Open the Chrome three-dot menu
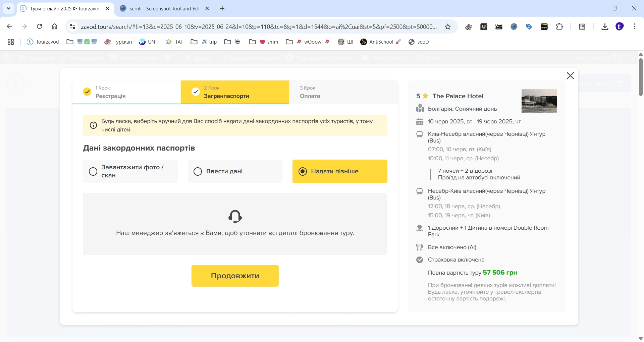Screen dimensions: 644x342 click(635, 26)
